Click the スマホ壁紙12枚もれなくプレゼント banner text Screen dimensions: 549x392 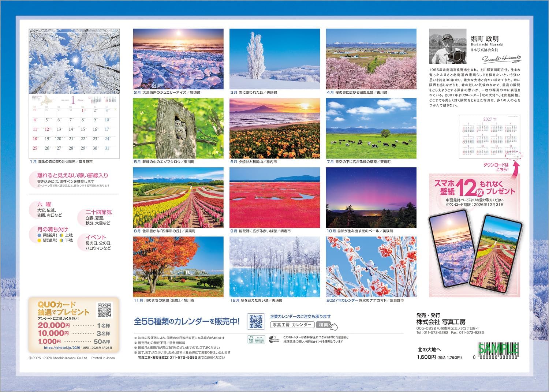coord(475,187)
